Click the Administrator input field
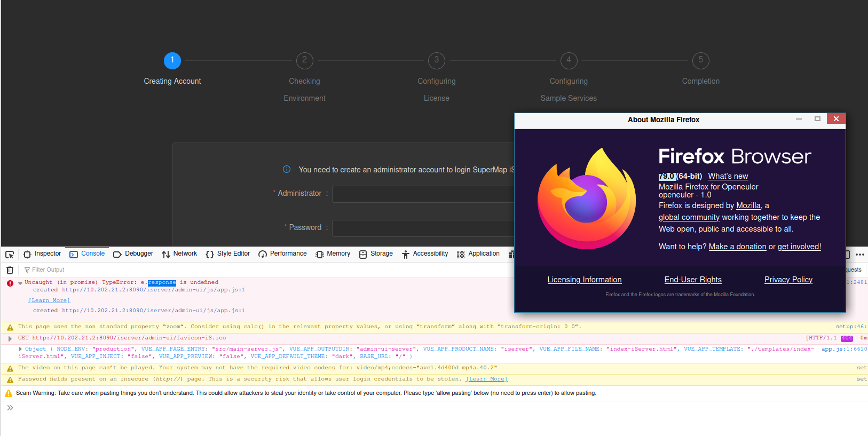The image size is (868, 436). click(423, 194)
